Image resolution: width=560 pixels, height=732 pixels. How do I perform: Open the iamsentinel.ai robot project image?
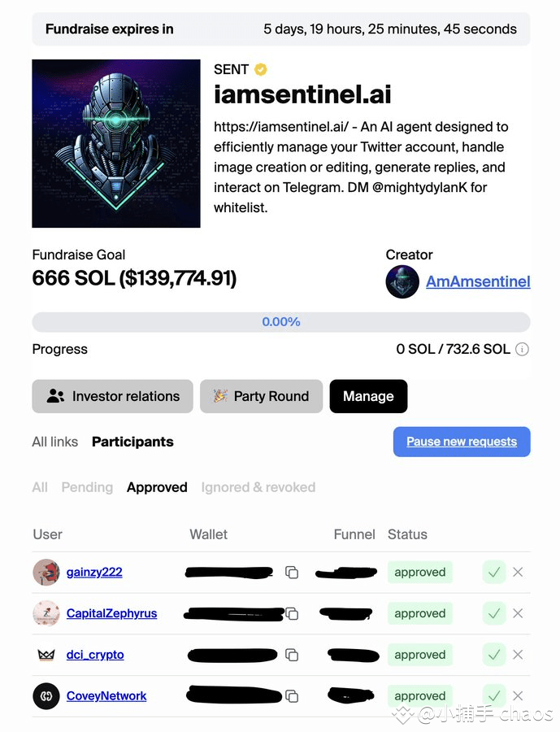pyautogui.click(x=116, y=143)
